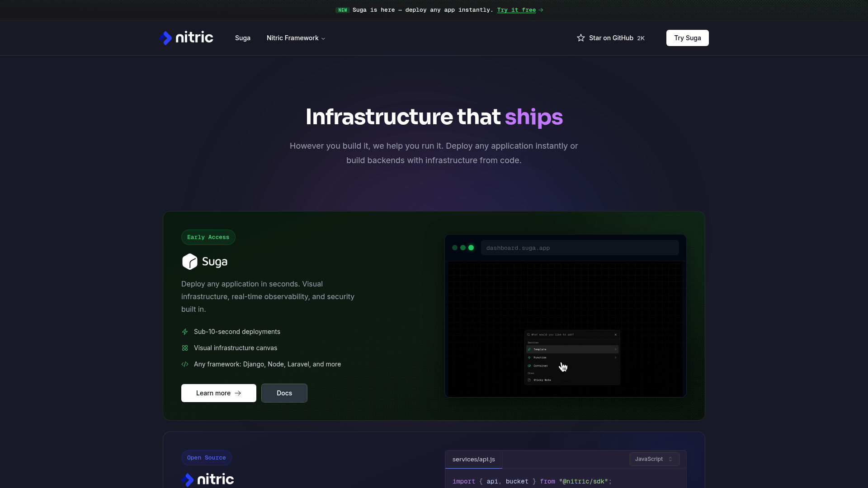Click the Suga dashboard canvas preview

(x=566, y=329)
